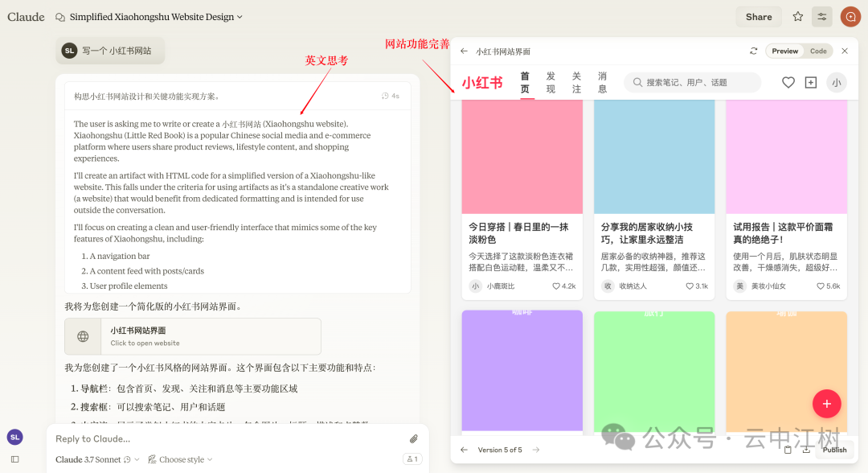Image resolution: width=868 pixels, height=473 pixels.
Task: Open the orange user avatar menu
Action: tap(850, 17)
